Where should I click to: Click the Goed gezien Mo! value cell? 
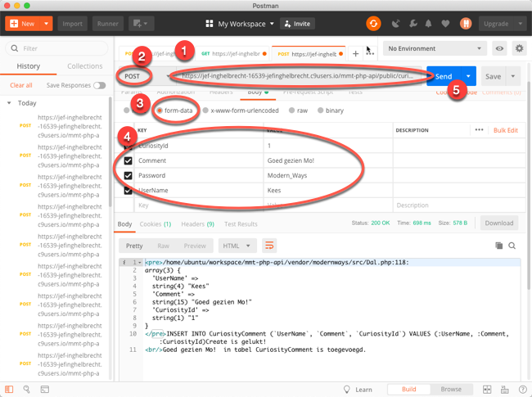[x=327, y=160]
